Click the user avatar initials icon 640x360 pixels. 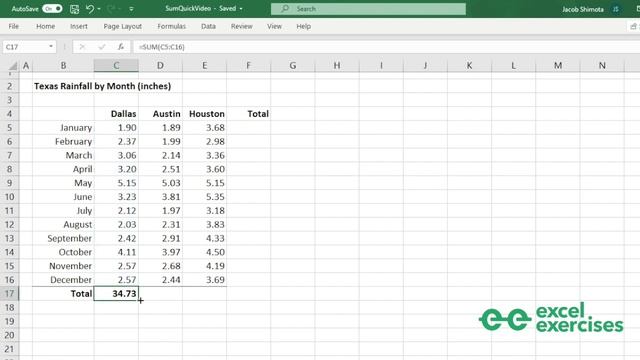tap(616, 9)
